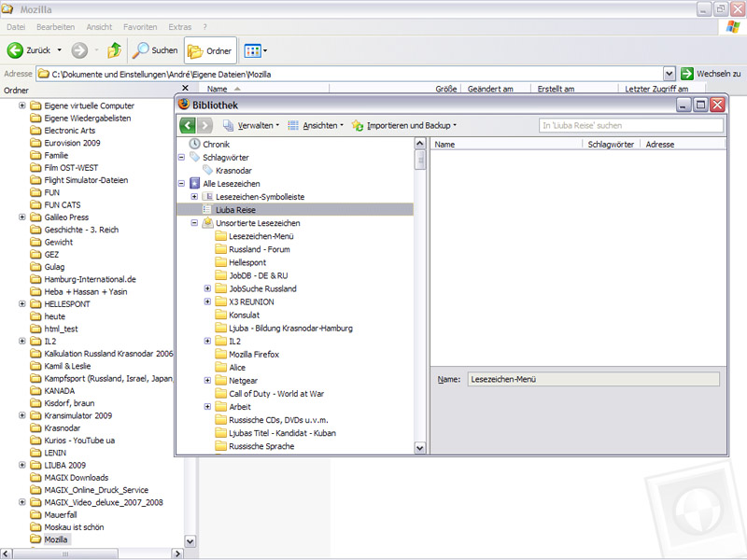
Task: Open the Verwalten dropdown menu
Action: 251,125
